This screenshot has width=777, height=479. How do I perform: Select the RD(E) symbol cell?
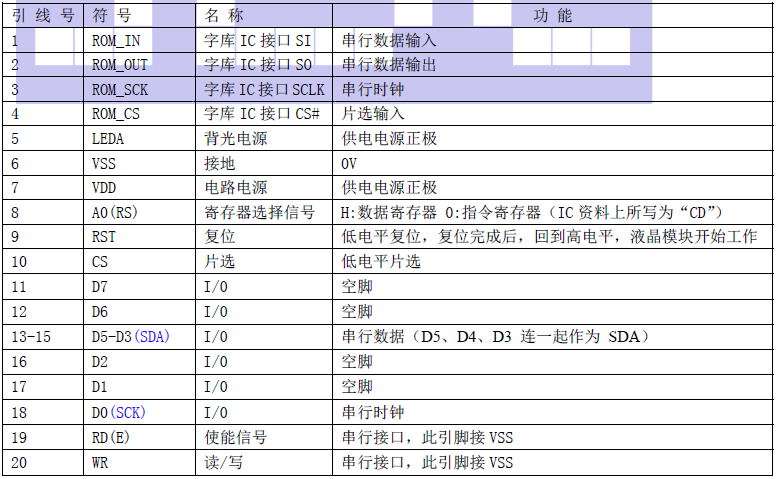coord(111,437)
